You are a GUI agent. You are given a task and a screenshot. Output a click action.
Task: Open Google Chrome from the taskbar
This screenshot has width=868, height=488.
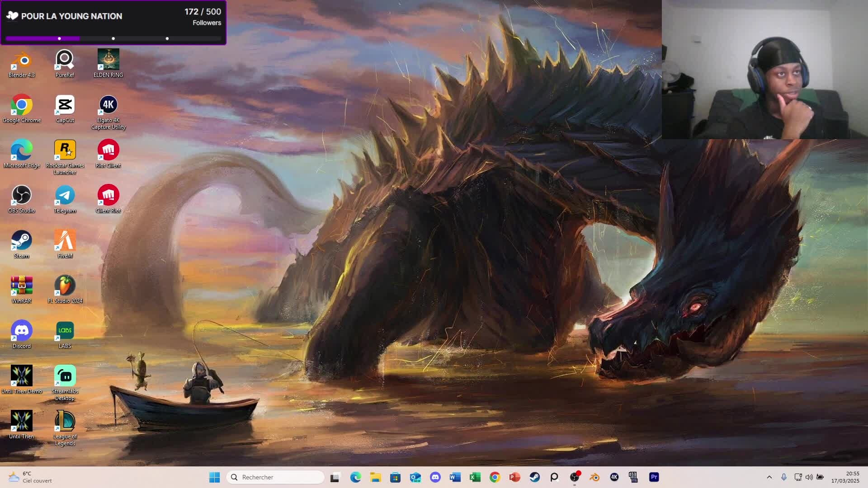pyautogui.click(x=495, y=477)
